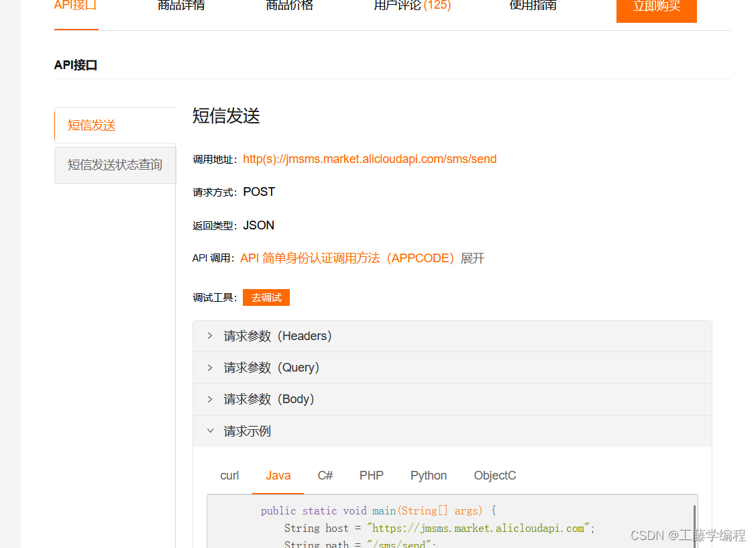Click the 请求参数 (Body) row label
The height and width of the screenshot is (548, 756).
point(269,400)
